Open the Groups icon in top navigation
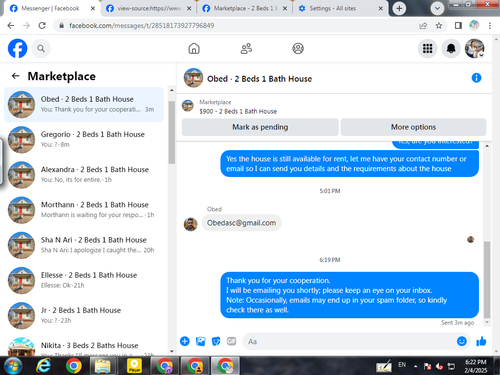Viewport: 500px width, 375px height. pos(298,49)
